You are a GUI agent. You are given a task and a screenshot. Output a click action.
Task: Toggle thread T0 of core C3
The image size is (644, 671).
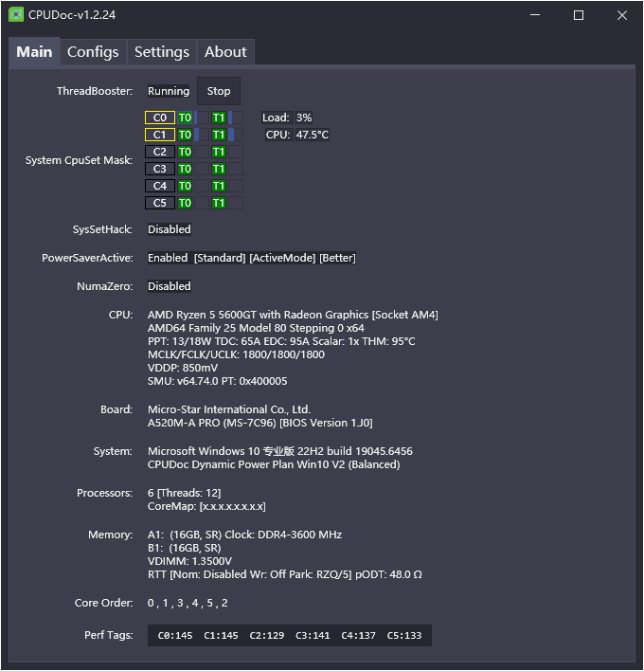[185, 169]
